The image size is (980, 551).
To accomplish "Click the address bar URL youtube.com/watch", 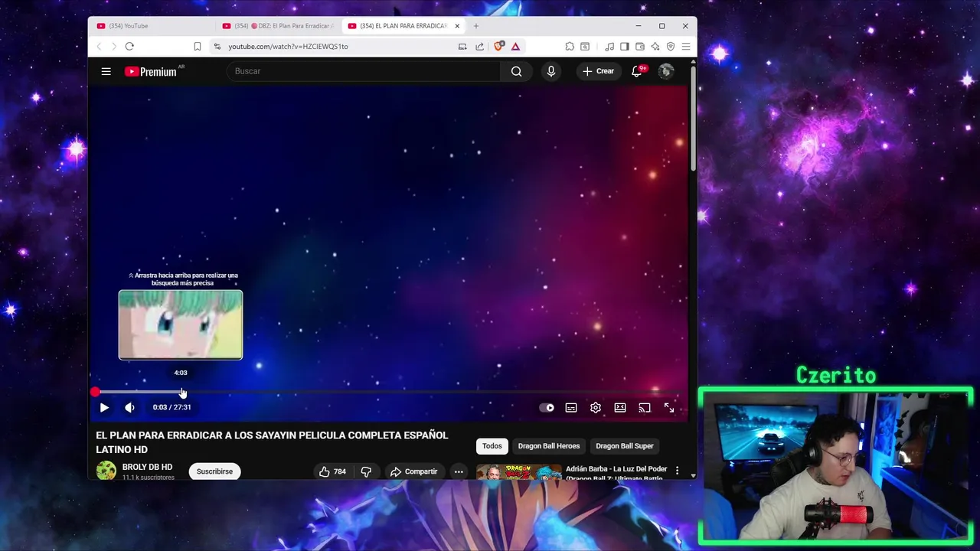I will coord(288,47).
